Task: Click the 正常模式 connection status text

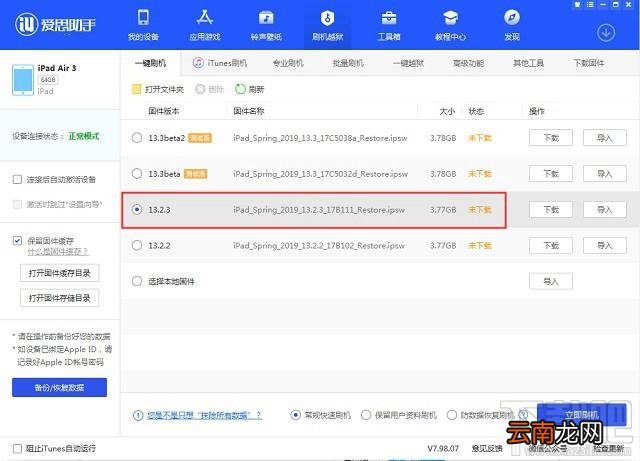Action: point(84,136)
